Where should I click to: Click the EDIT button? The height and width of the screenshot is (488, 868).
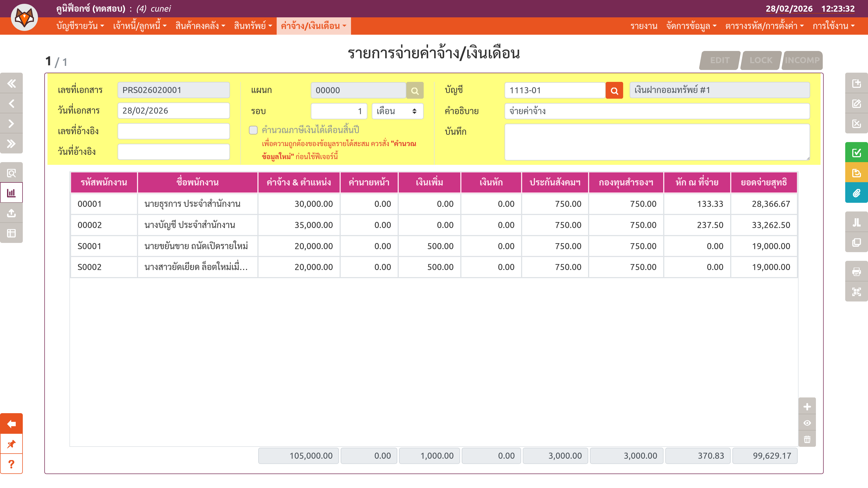click(720, 60)
